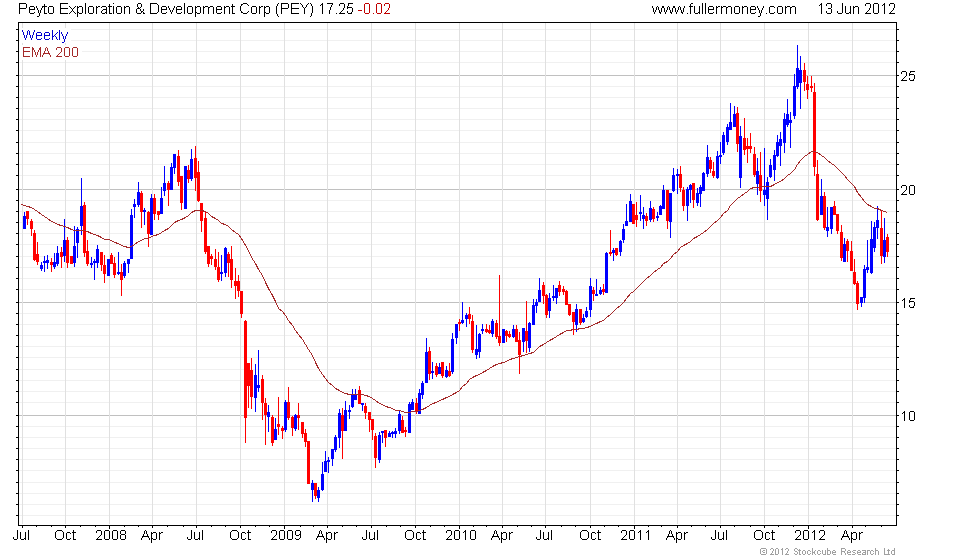Select the red 'EMA 200' legend label

click(x=51, y=52)
